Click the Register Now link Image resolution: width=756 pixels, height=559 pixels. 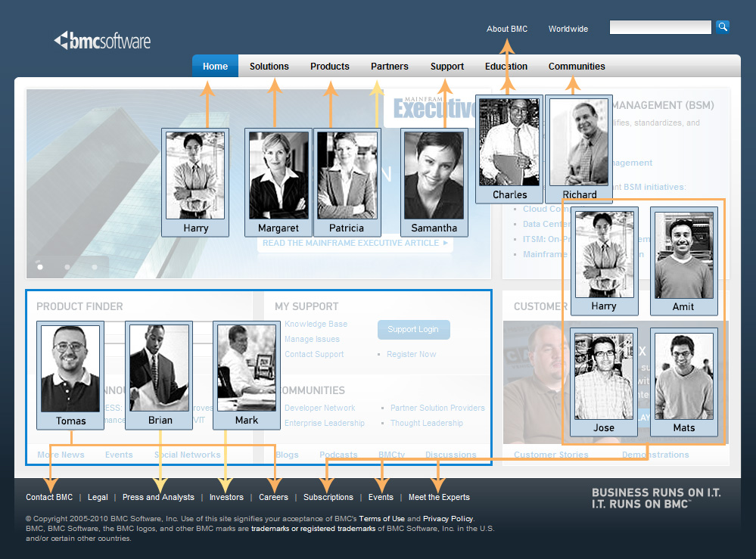tap(411, 354)
